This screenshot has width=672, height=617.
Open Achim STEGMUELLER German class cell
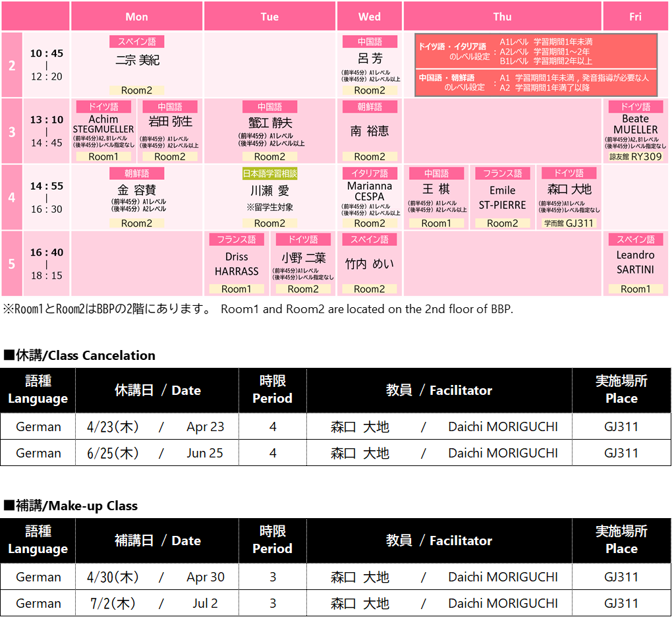click(103, 131)
